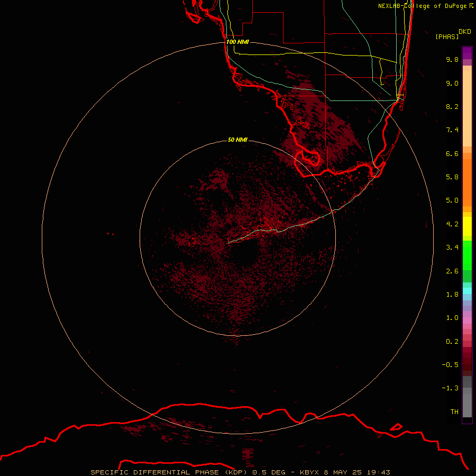This screenshot has height=476, width=476.
Task: Click the 5.0 value on the color scale
Action: pos(452,200)
